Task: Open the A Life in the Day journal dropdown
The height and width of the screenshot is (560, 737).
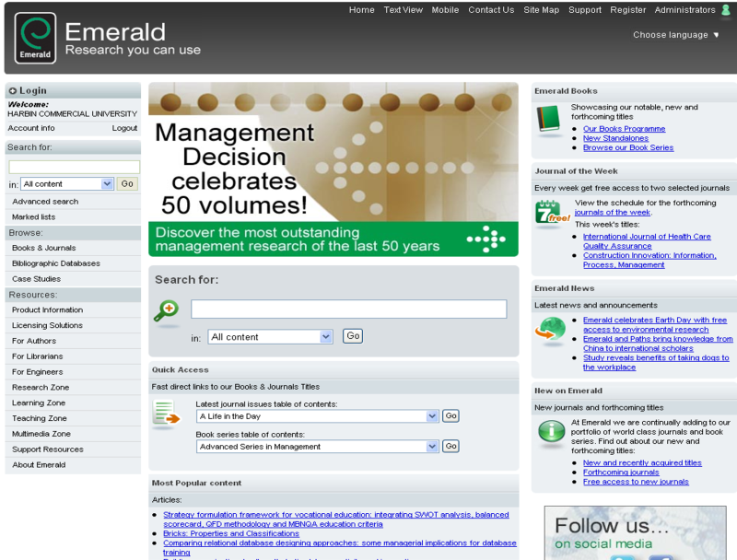Action: 317,416
